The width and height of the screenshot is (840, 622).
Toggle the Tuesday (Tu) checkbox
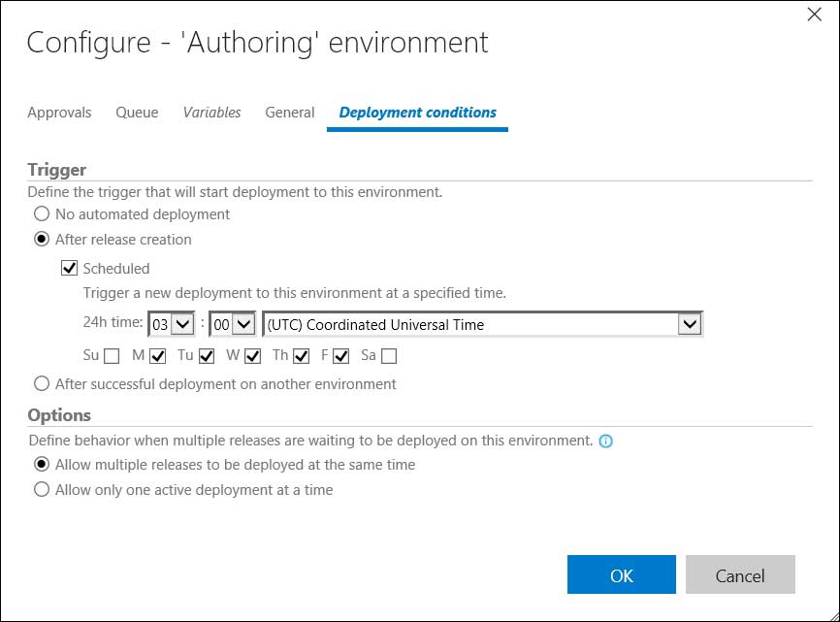(x=207, y=356)
